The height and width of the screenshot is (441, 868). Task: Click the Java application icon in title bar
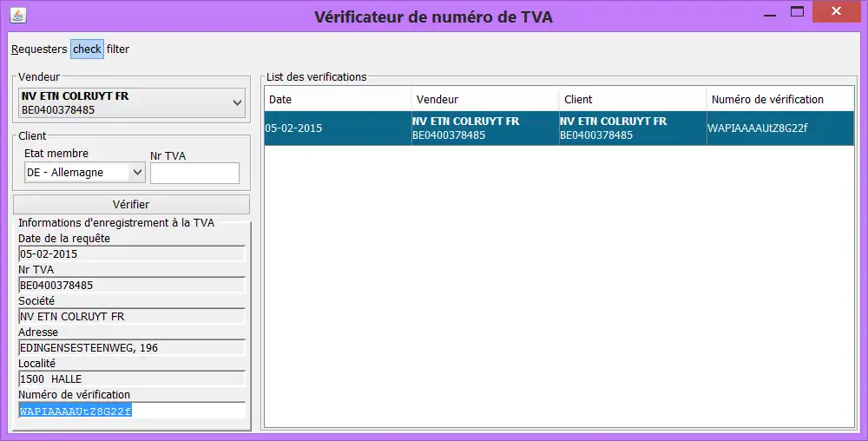pyautogui.click(x=18, y=16)
